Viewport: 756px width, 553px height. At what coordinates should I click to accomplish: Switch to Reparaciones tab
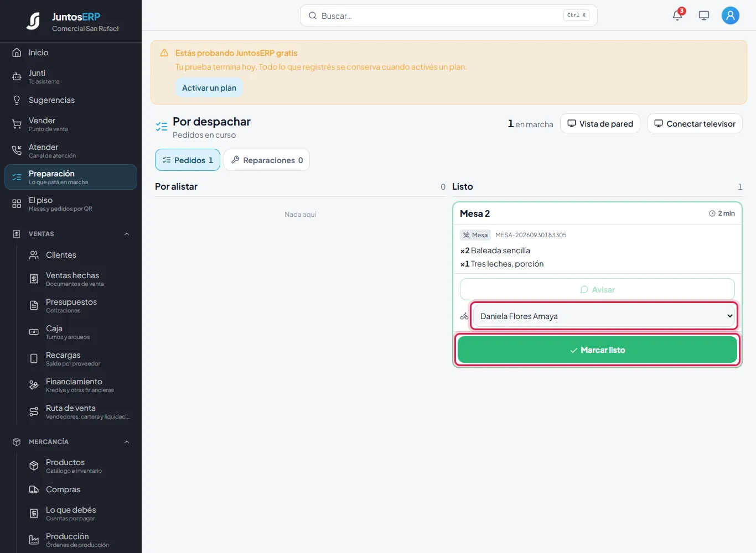[x=267, y=160]
